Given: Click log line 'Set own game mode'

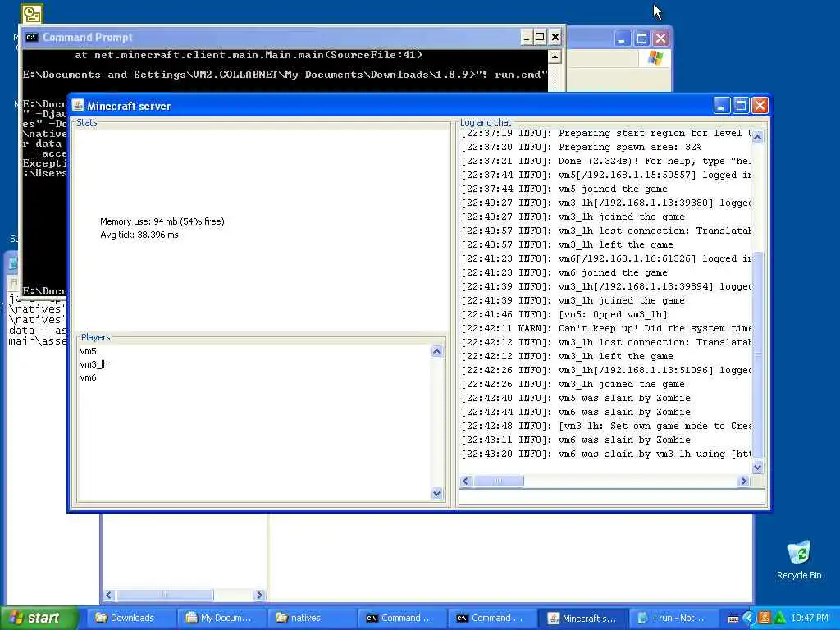Looking at the screenshot, I should (x=605, y=426).
